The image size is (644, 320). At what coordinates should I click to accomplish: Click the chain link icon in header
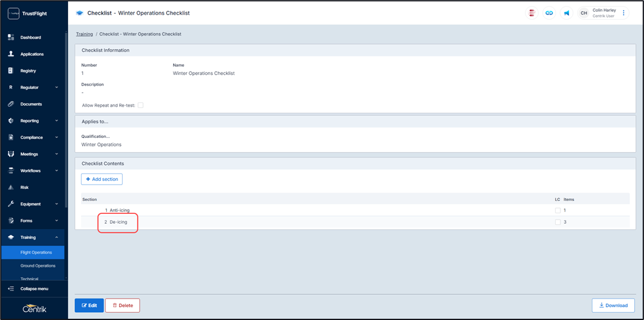click(549, 13)
